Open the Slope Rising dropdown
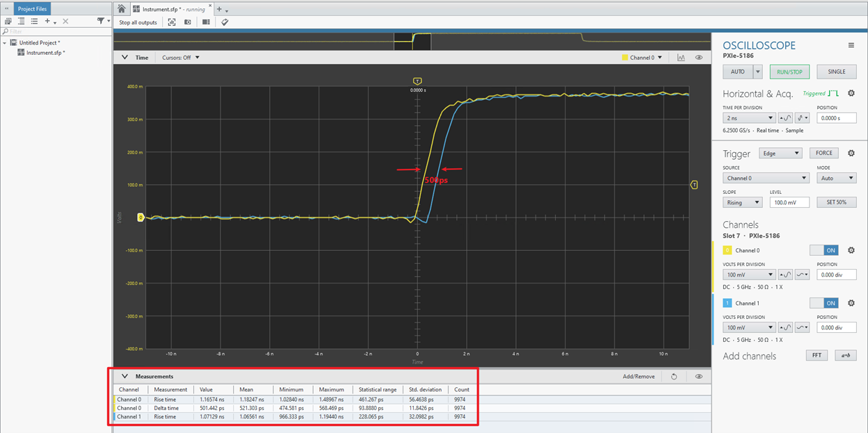Image resolution: width=868 pixels, height=433 pixels. click(x=743, y=202)
